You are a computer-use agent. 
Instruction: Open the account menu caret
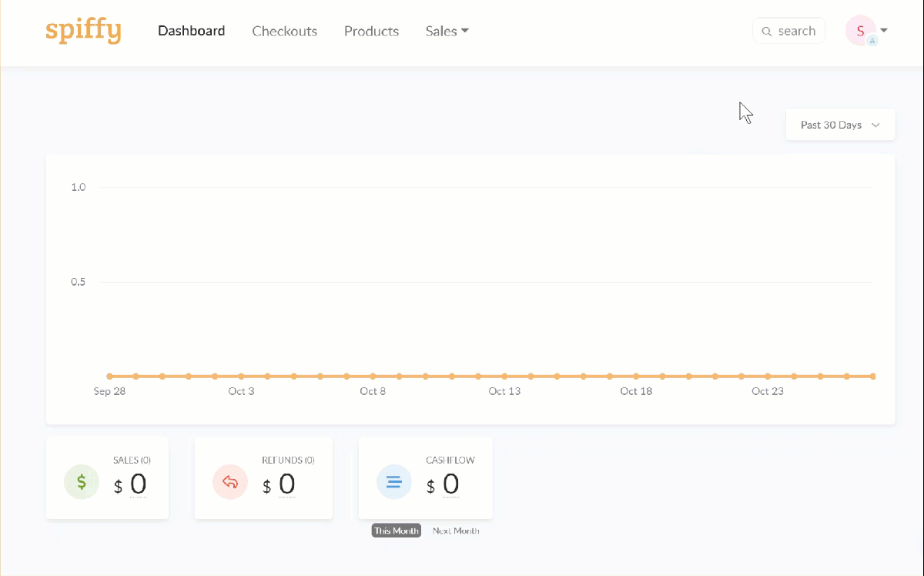[884, 30]
